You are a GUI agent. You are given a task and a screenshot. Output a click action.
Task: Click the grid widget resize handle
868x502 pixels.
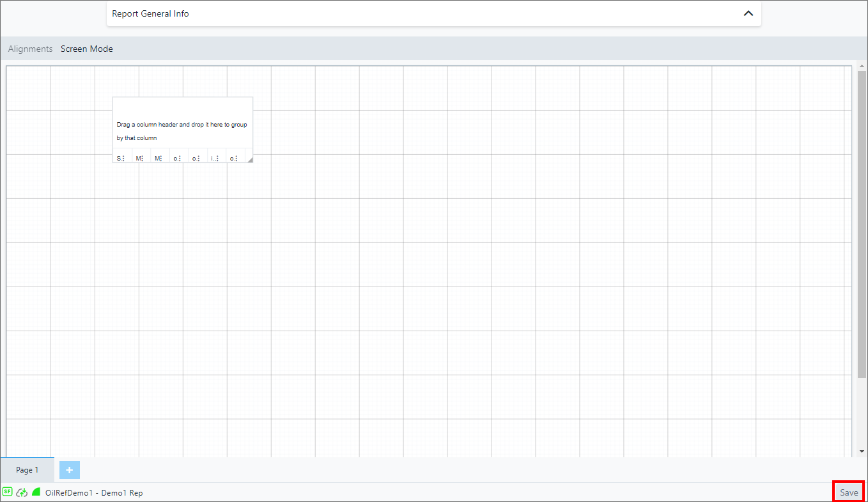point(250,159)
